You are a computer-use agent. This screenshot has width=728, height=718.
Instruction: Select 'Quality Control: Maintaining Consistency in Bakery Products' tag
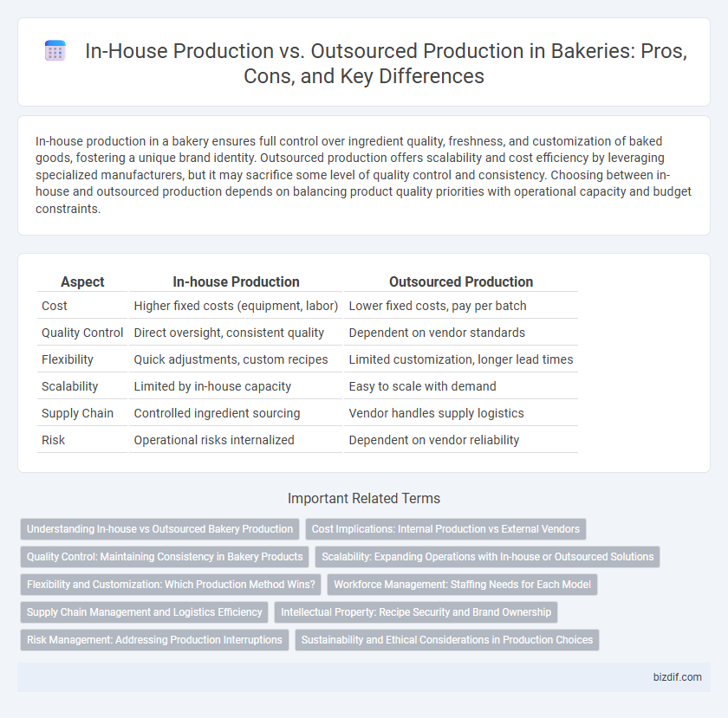(165, 557)
